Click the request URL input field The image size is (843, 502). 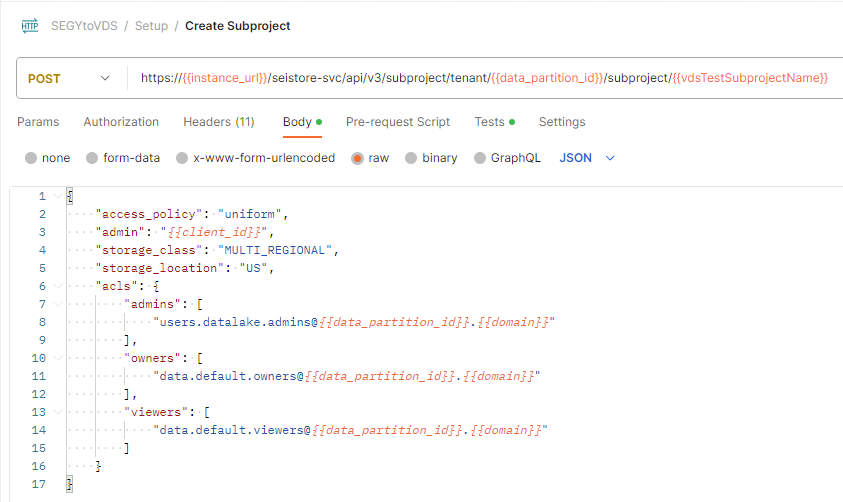click(484, 78)
